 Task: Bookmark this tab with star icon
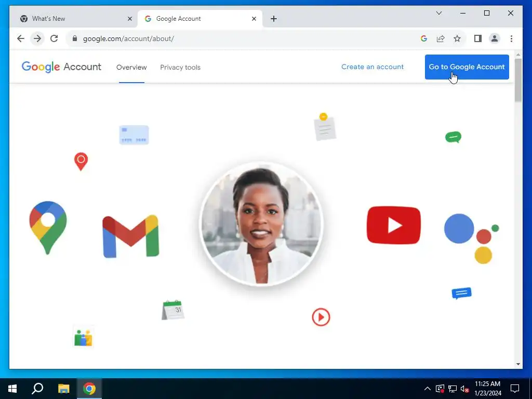pyautogui.click(x=457, y=38)
